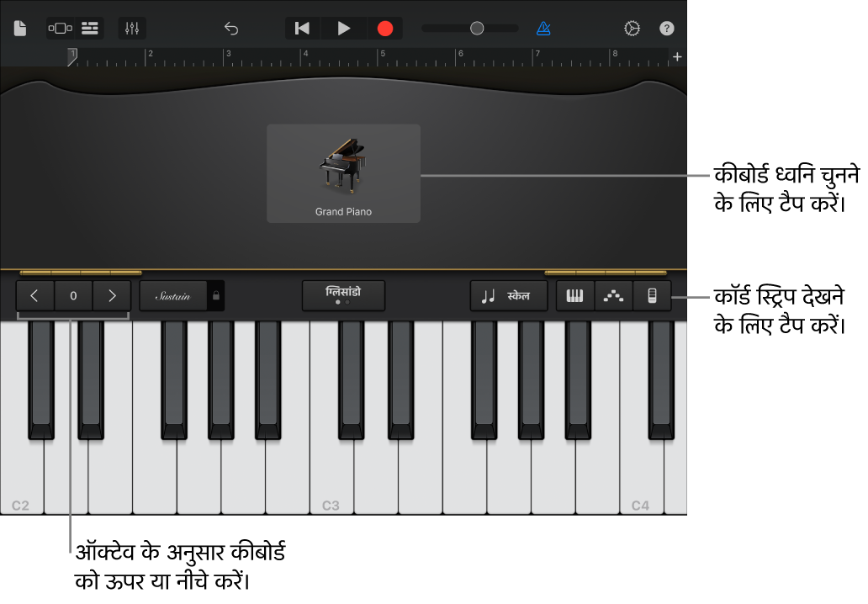
Task: Open the instrument browser button
Action: (x=61, y=29)
